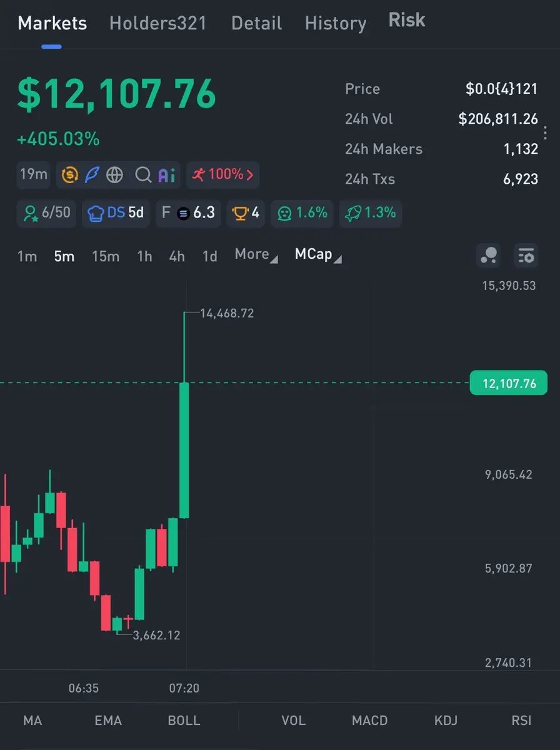Image resolution: width=560 pixels, height=750 pixels.
Task: Tap the bubble chart view icon
Action: [488, 255]
